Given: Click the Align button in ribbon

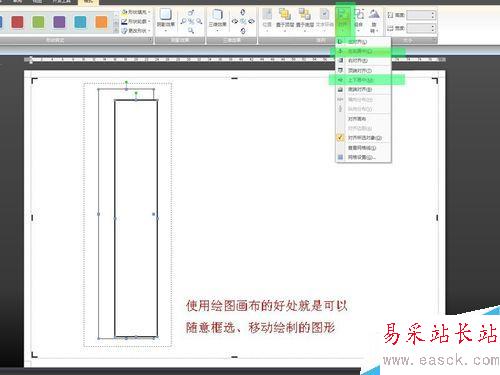Looking at the screenshot, I should coord(343,19).
